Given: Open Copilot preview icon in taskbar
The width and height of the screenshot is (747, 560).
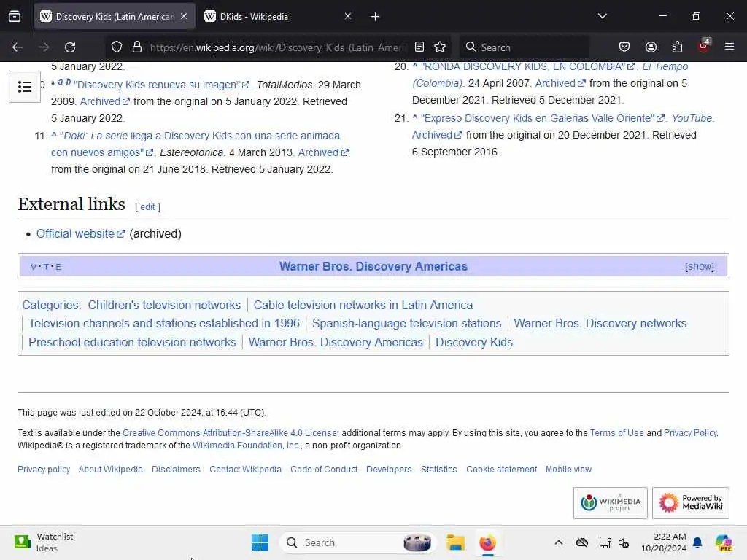Looking at the screenshot, I should (x=723, y=542).
